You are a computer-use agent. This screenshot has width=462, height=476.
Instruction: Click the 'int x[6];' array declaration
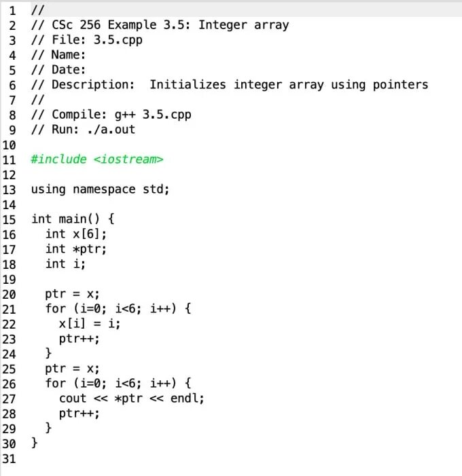pos(76,234)
